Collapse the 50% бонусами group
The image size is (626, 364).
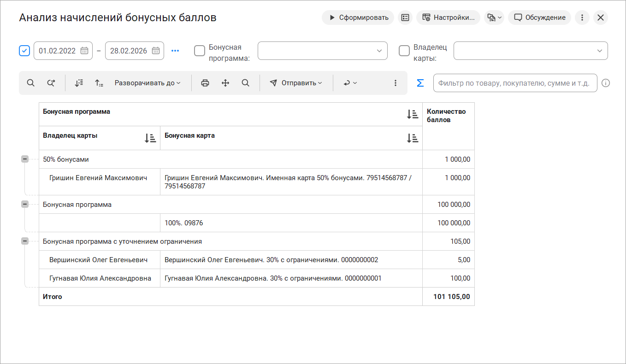25,159
